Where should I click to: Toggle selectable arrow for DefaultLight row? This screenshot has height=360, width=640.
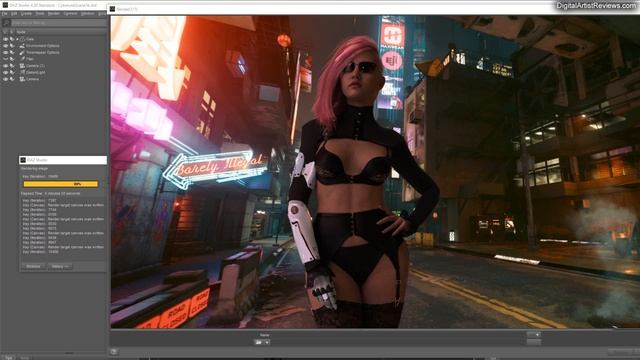click(12, 72)
